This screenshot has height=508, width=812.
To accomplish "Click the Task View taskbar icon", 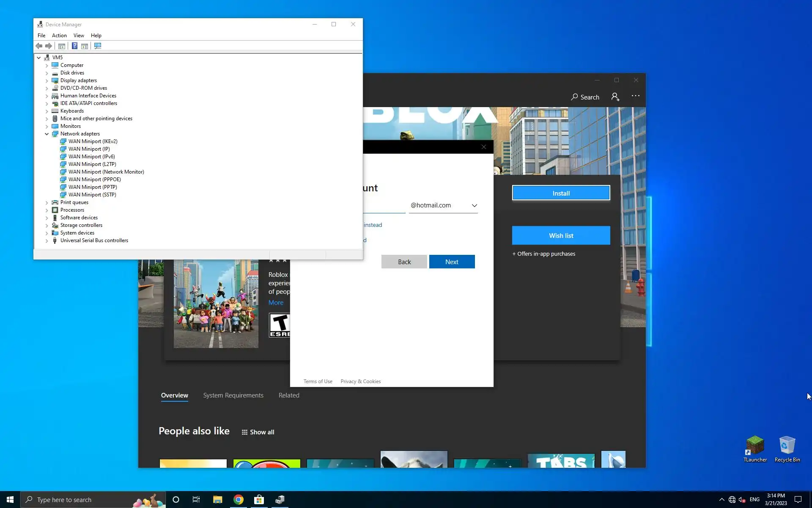I will 196,500.
